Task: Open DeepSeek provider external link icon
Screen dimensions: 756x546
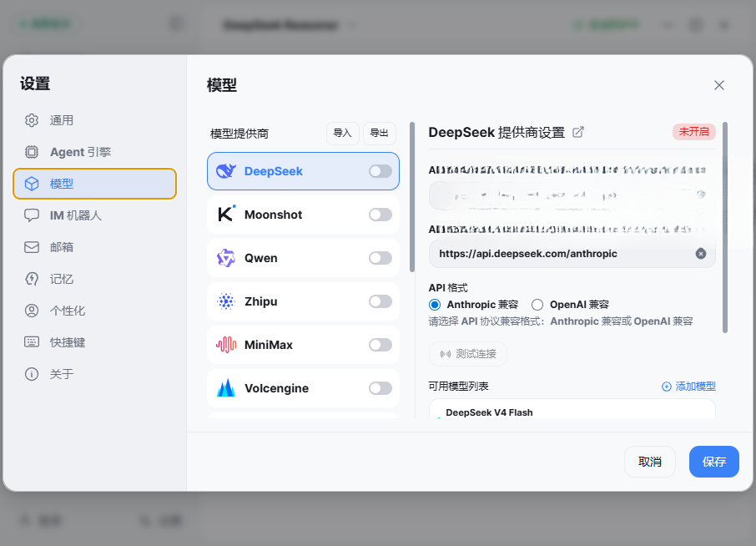Action: point(577,132)
